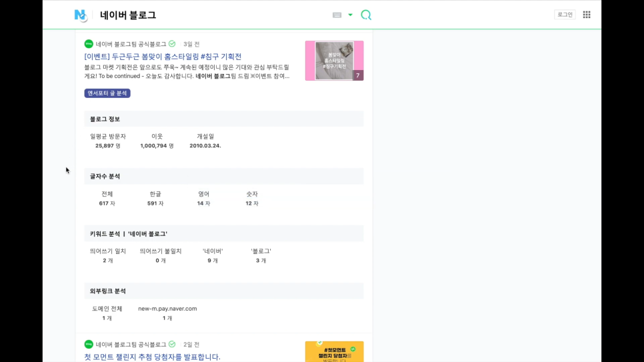Viewport: 644px width, 362px height.
Task: Open 네이버 블로그팀 공식블로그 link on 3일 전 post
Action: pyautogui.click(x=131, y=44)
